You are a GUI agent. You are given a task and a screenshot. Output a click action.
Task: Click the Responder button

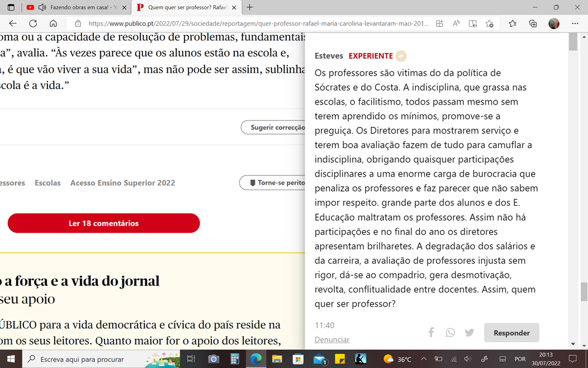click(x=511, y=333)
